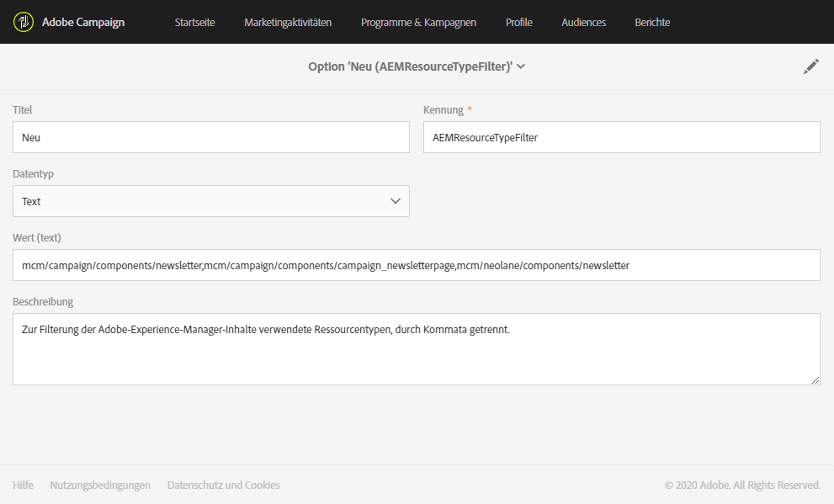
Task: Open Profile menu
Action: click(519, 23)
